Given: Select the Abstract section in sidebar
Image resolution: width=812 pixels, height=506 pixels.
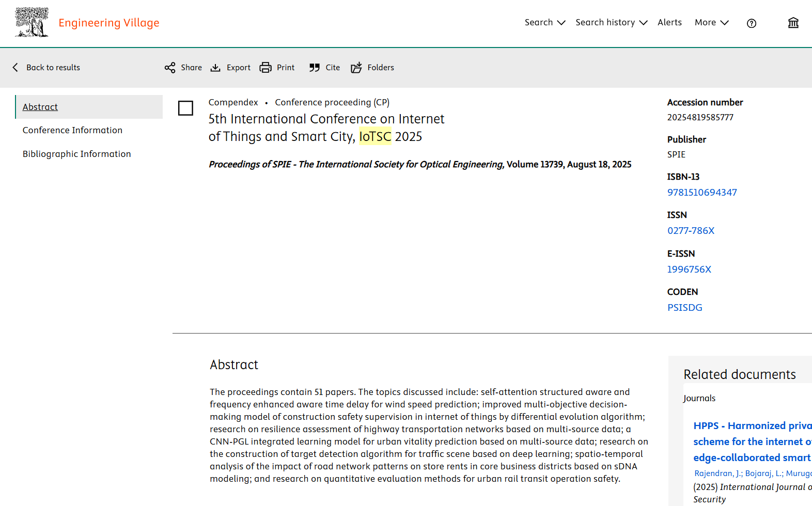Looking at the screenshot, I should click(40, 107).
